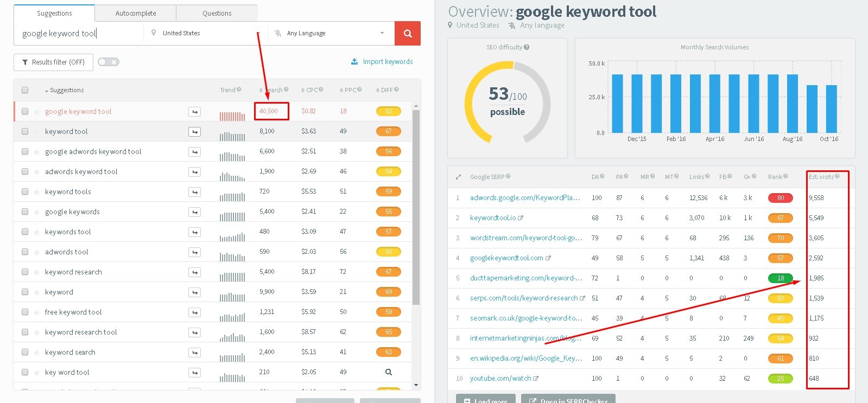The width and height of the screenshot is (868, 403).
Task: Click arrow icon for 'keyword research' row
Action: pyautogui.click(x=195, y=272)
